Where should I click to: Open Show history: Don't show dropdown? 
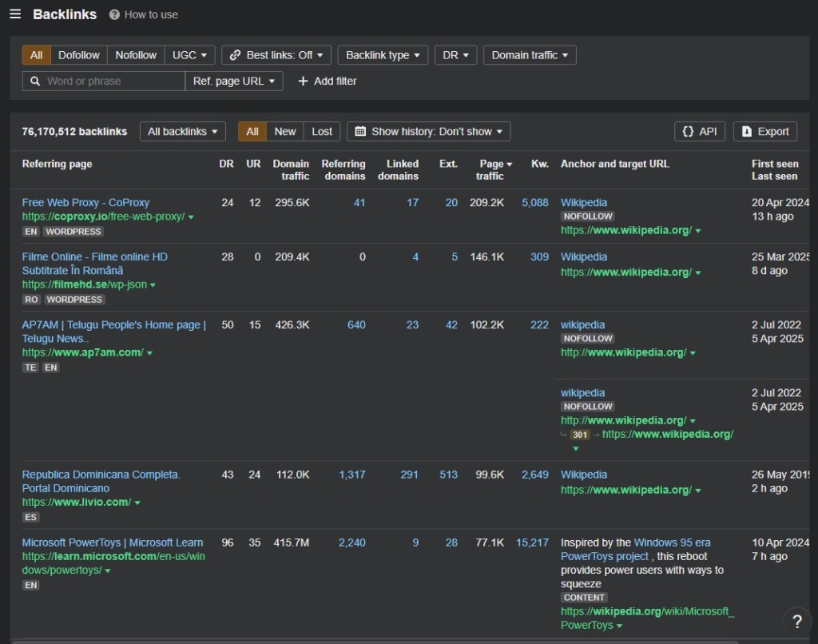pos(429,132)
